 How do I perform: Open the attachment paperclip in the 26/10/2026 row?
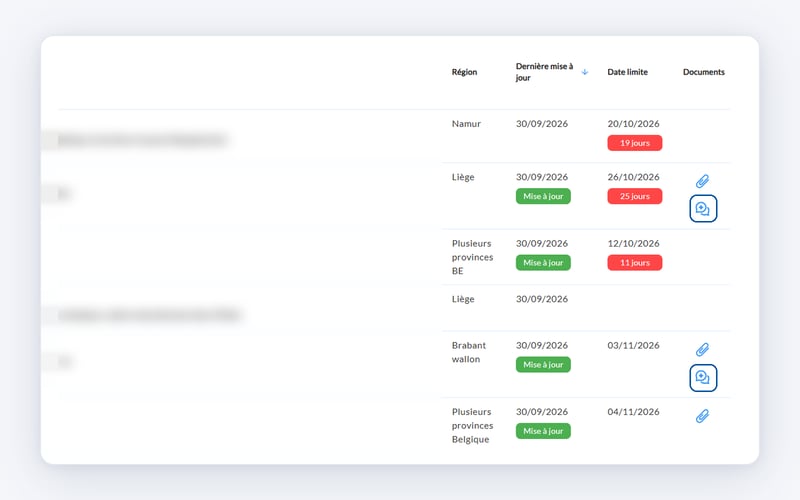tap(703, 181)
